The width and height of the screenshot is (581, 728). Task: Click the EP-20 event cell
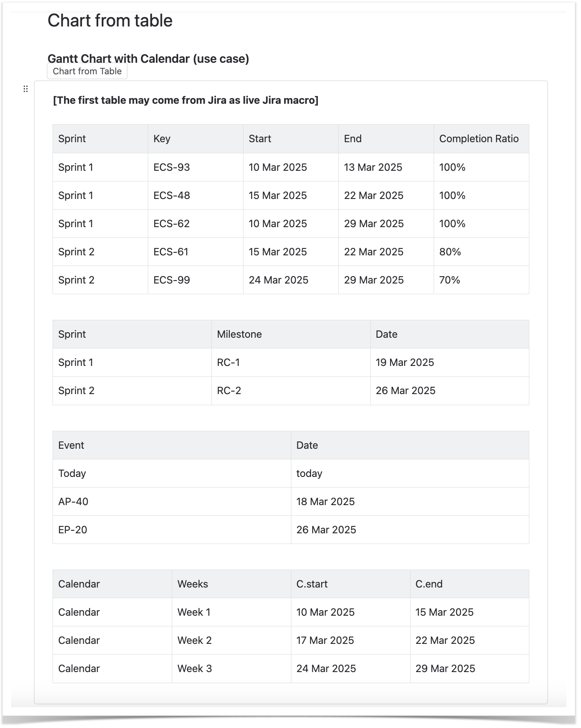coord(73,530)
